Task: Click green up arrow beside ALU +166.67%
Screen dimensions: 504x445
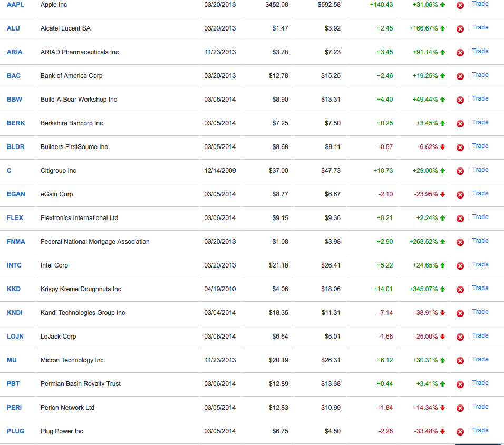Action: click(x=443, y=28)
